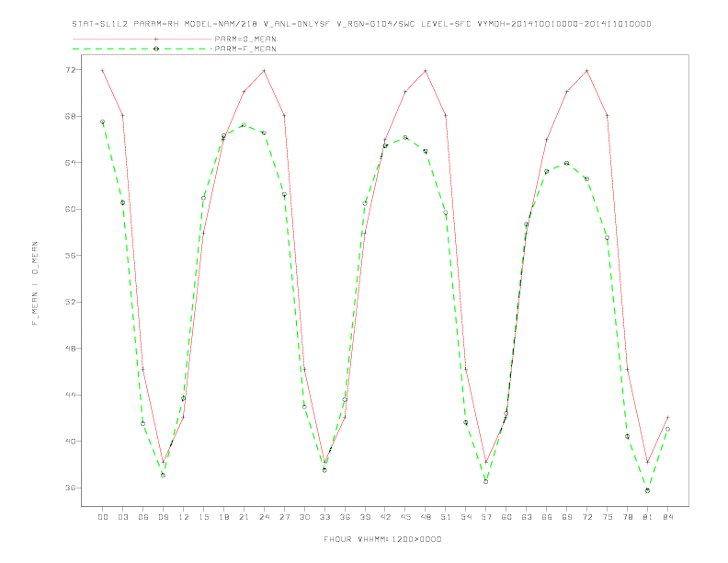
Task: Click x-axis tick label 57
Action: (x=486, y=517)
